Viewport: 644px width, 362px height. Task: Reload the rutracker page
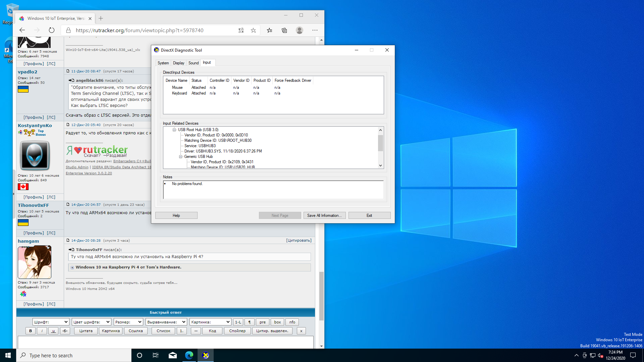point(51,30)
